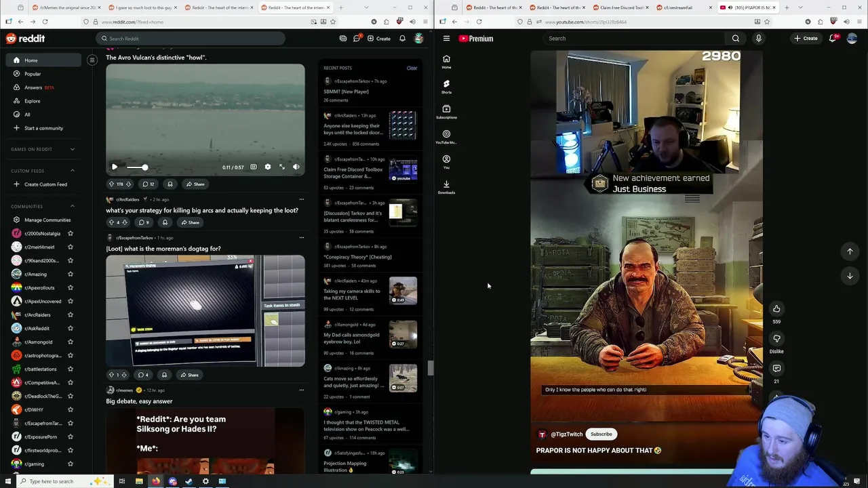
Task: Favorite r/ArcRaiders with star
Action: click(70, 314)
